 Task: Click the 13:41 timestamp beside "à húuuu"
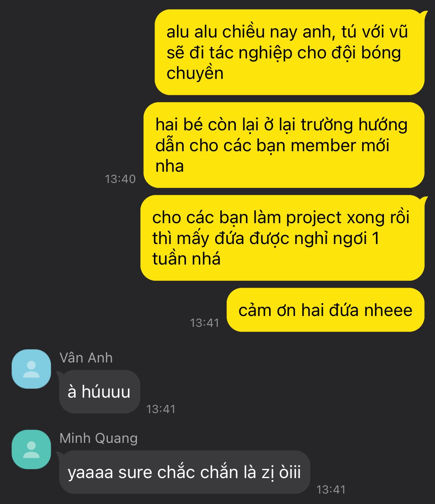(161, 409)
